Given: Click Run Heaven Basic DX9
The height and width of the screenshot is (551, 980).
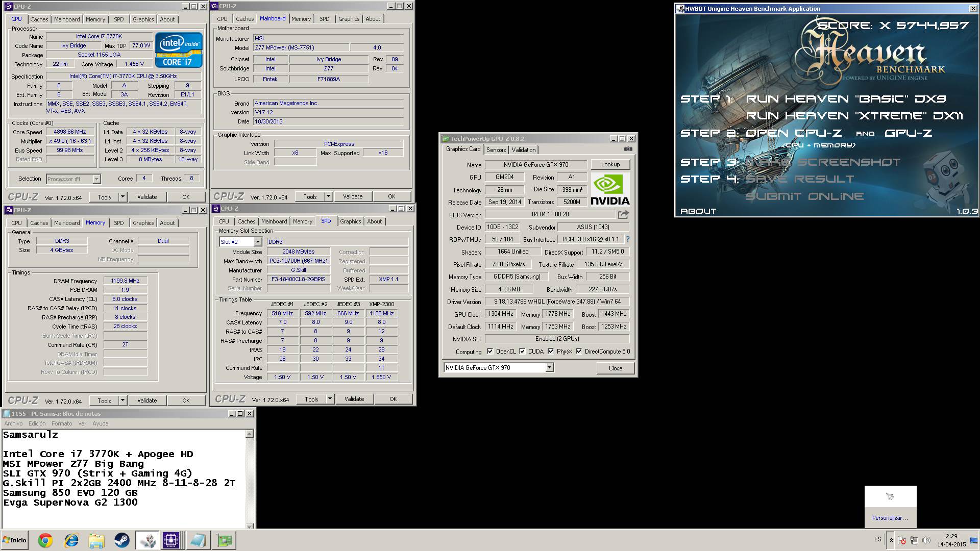Looking at the screenshot, I should pos(846,99).
